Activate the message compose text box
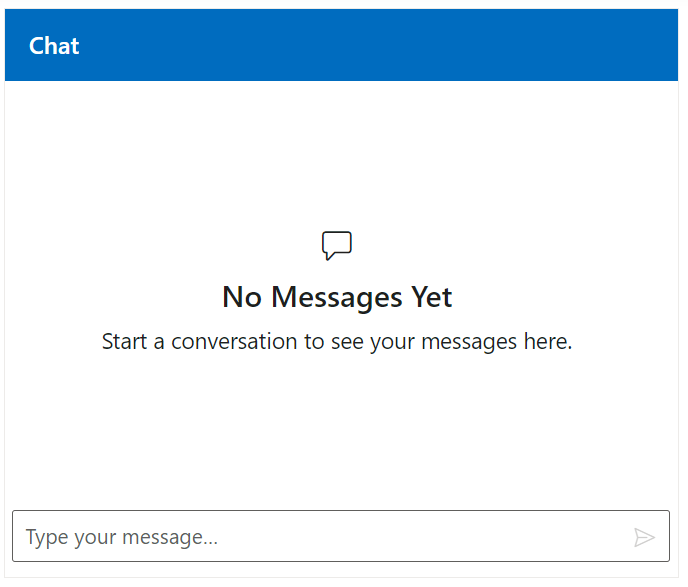 pos(320,537)
